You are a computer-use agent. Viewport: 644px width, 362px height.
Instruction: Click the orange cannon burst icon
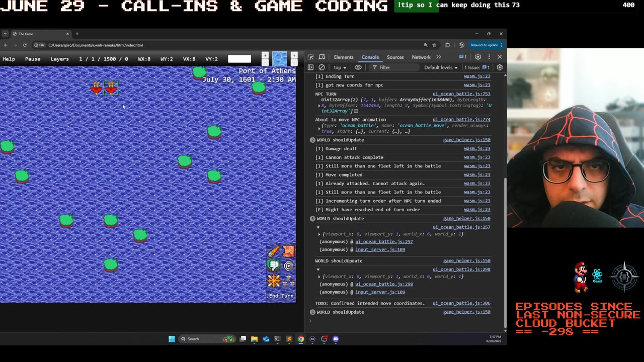pos(274,281)
